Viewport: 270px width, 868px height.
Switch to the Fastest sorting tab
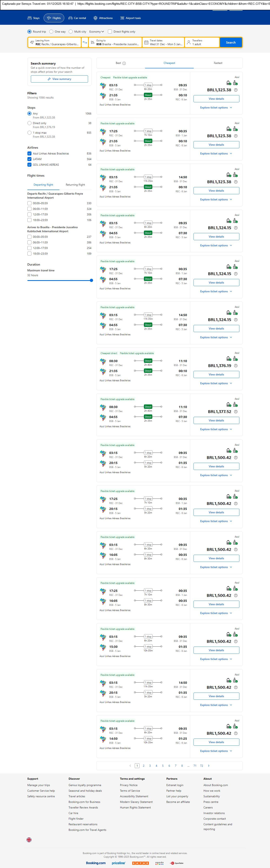[x=218, y=63]
